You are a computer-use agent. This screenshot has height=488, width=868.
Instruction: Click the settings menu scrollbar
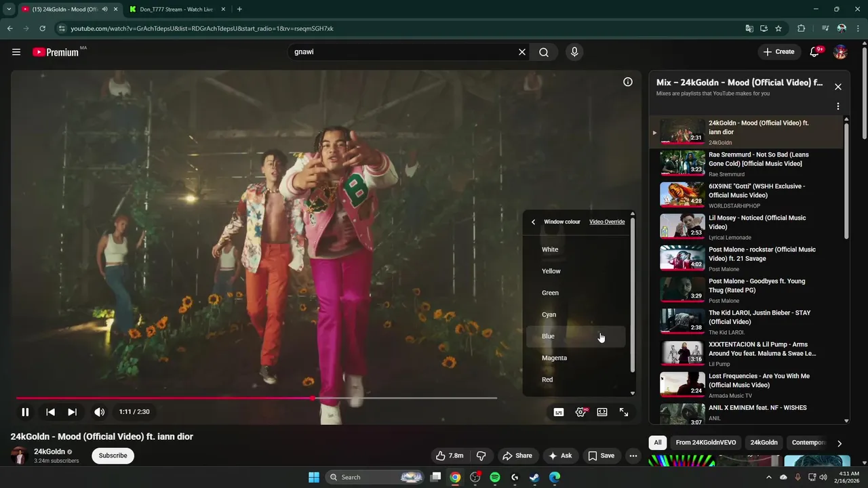click(x=633, y=295)
